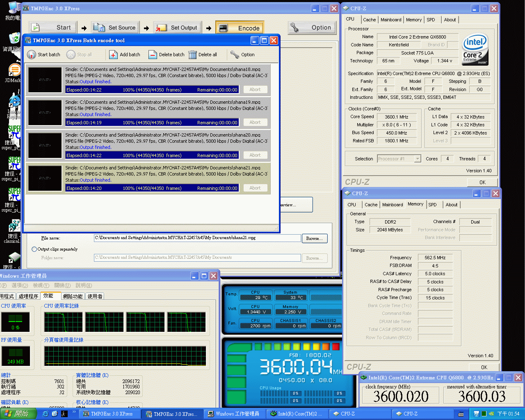Switch to Intel(R) Core(TM)2 taskbar button
This screenshot has width=525, height=420.
pos(297,414)
